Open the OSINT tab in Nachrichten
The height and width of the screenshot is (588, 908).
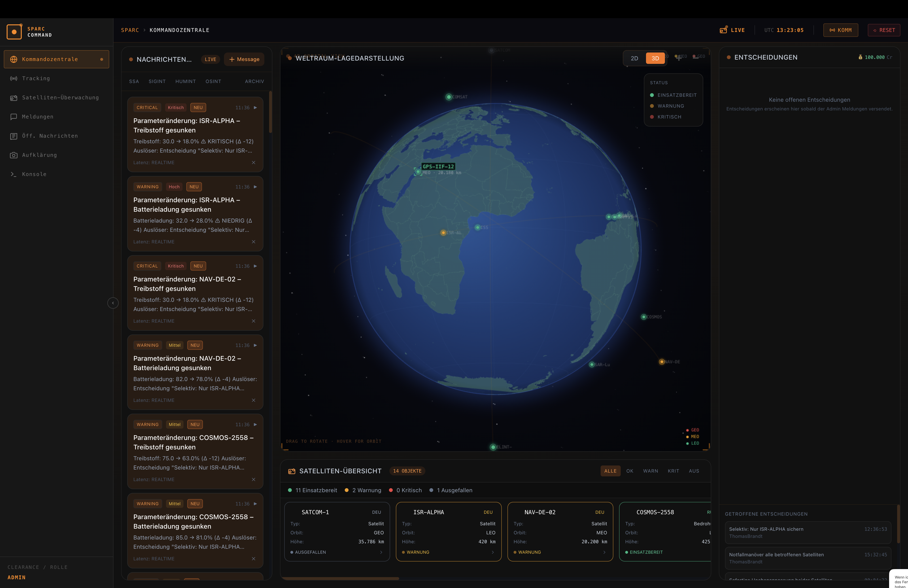pos(213,81)
